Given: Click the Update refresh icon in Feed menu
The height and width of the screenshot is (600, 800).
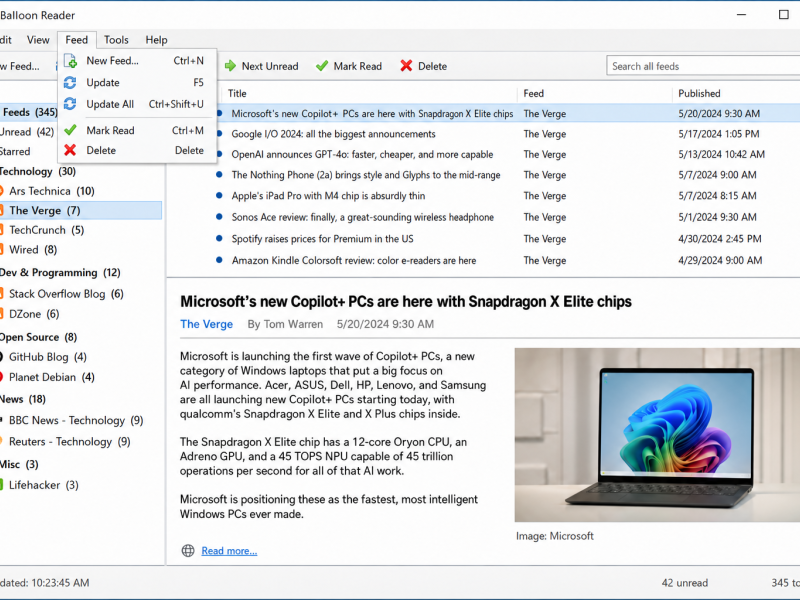Looking at the screenshot, I should [70, 83].
